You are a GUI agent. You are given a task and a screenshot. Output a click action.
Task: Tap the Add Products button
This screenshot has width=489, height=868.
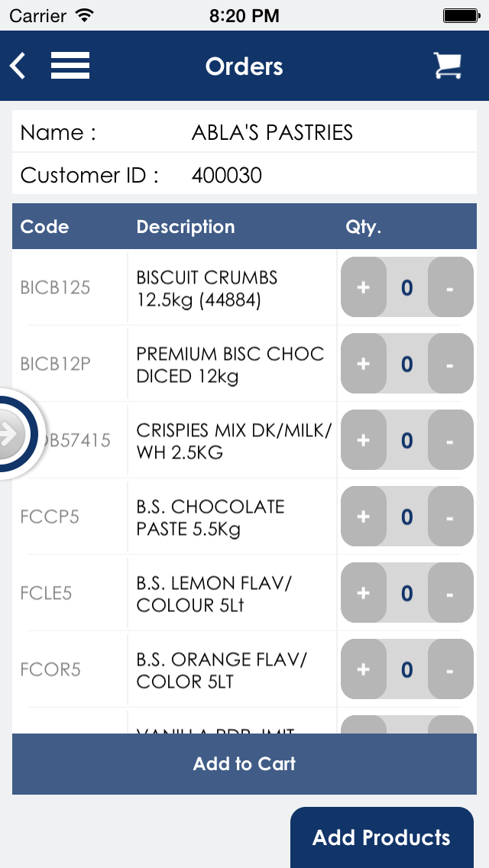coord(382,837)
